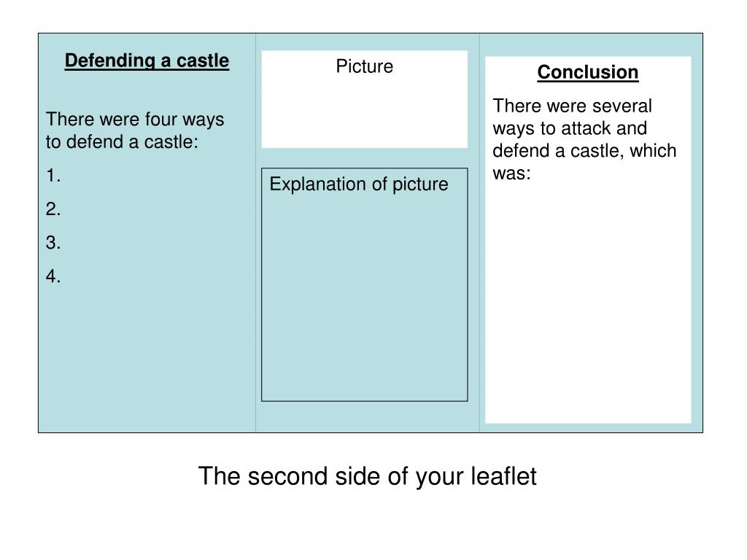
Task: Click list item number 3
Action: point(53,242)
